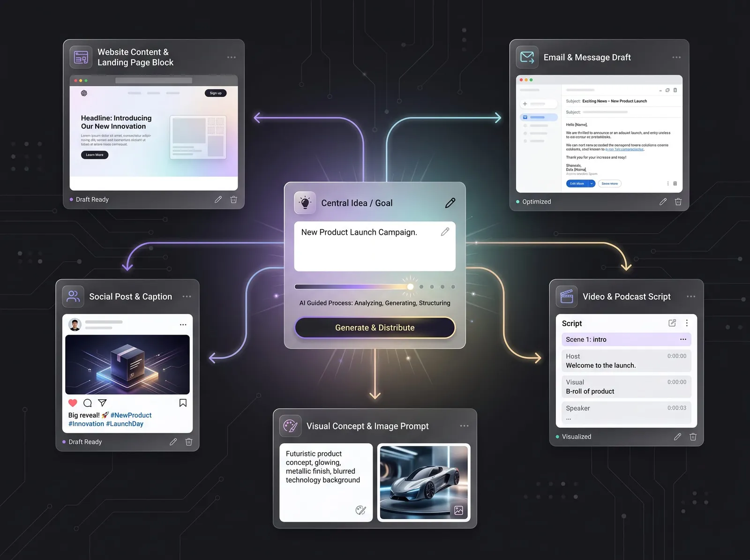Image resolution: width=750 pixels, height=560 pixels.
Task: Click the Social Post people icon
Action: pos(73,297)
